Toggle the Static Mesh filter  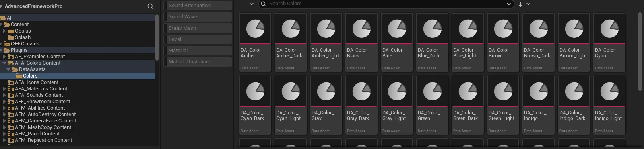(x=197, y=28)
